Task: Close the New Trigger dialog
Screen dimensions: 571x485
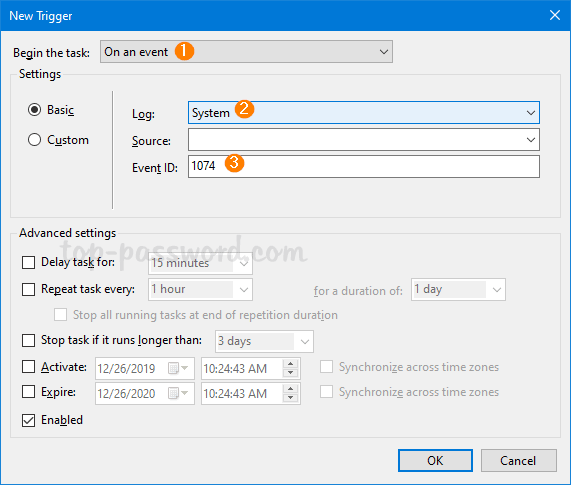Action: 555,15
